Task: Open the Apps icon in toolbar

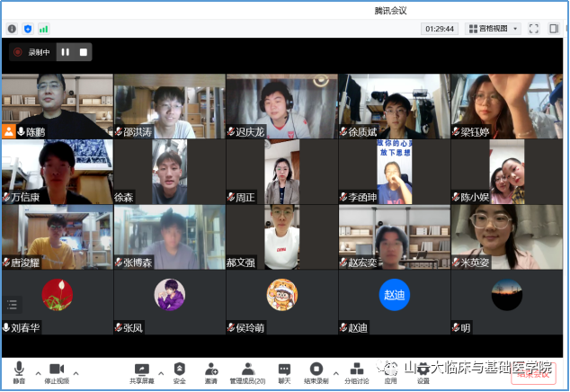Action: pyautogui.click(x=391, y=372)
